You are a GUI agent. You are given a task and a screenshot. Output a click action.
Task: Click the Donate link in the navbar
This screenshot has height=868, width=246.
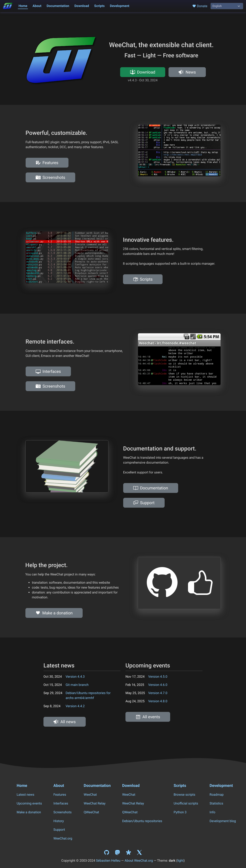point(200,6)
